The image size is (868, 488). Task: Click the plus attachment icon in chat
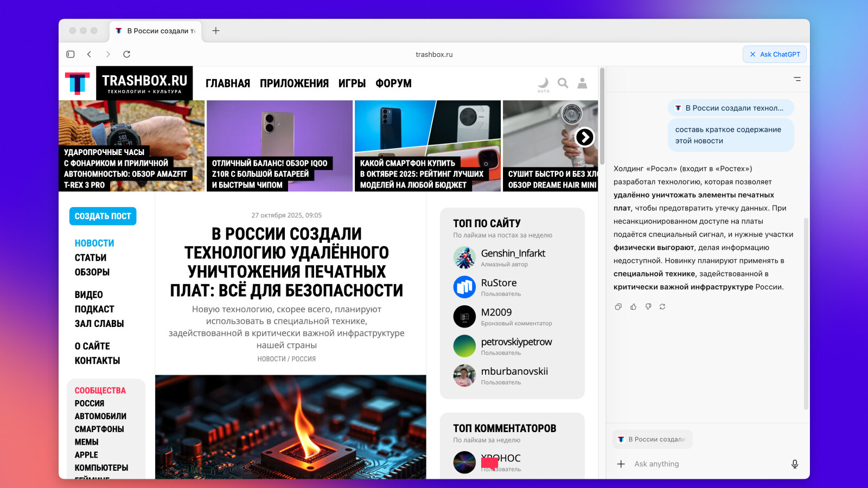621,464
